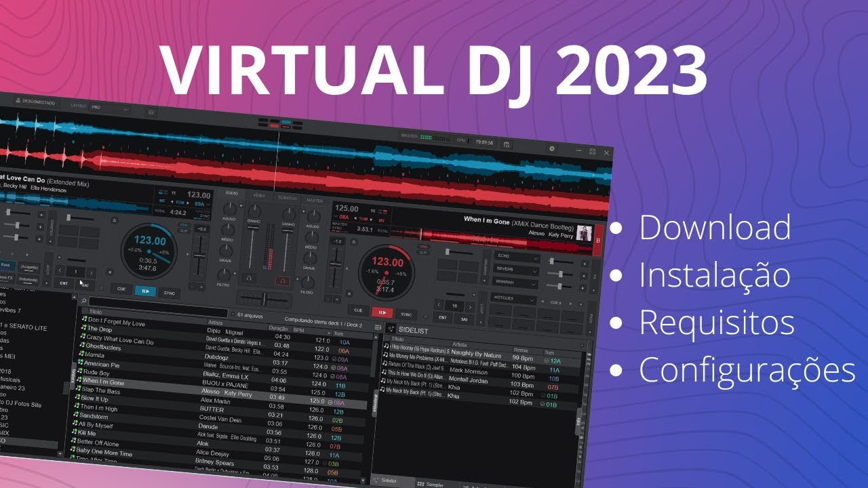Viewport: 868px width, 488px height.
Task: Click the previous arrow beside CUE 0
Action: pyautogui.click(x=542, y=302)
